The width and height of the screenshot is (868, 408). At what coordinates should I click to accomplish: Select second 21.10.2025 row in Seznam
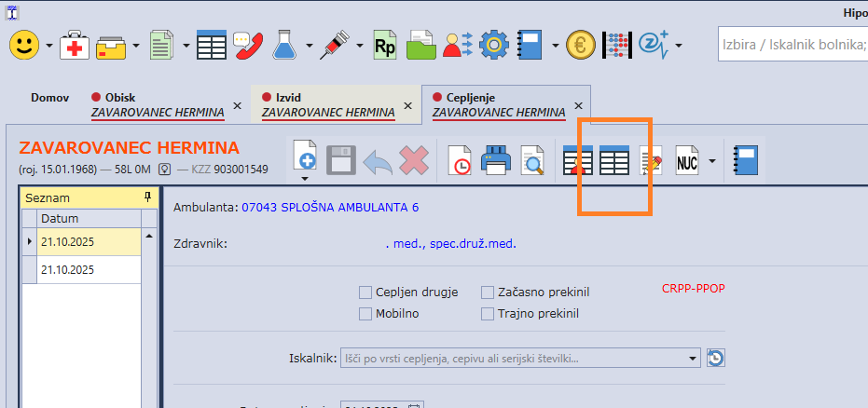[x=89, y=269]
